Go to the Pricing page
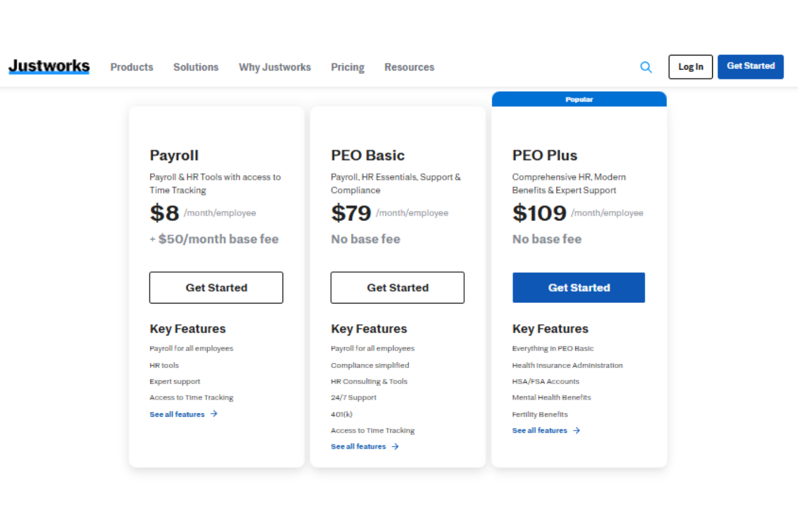The image size is (798, 532). pos(348,67)
